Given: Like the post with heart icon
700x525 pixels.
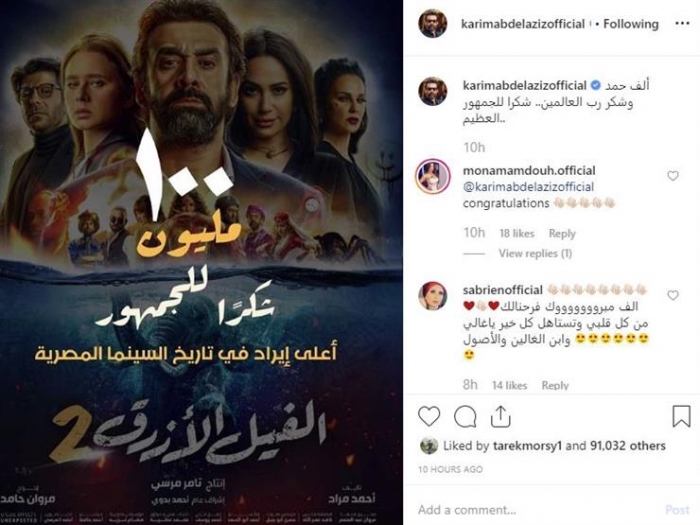Looking at the screenshot, I should click(429, 417).
